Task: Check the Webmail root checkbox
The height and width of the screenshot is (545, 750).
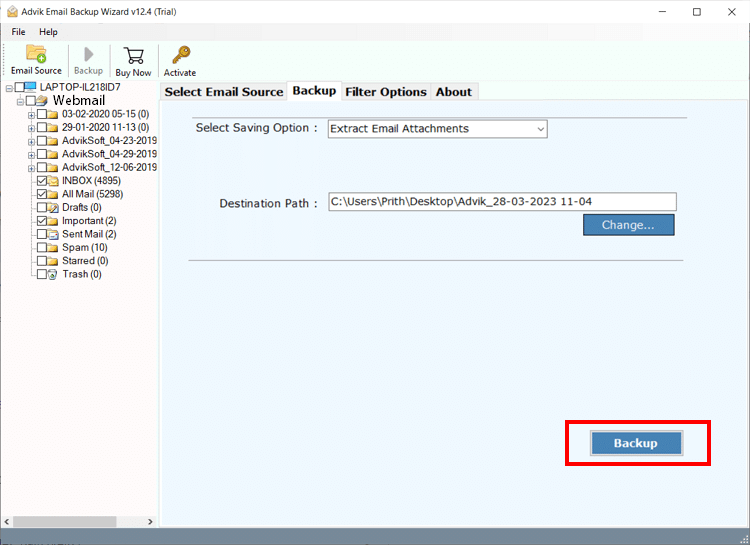Action: click(31, 100)
